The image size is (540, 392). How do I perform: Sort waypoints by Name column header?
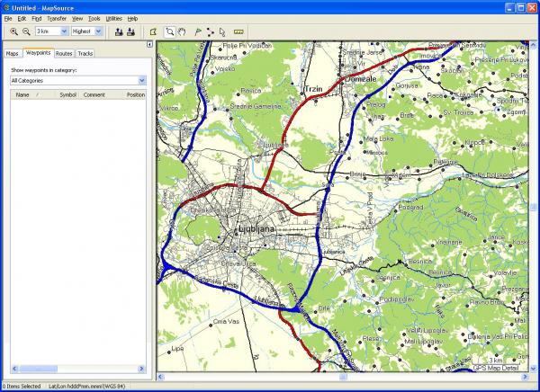(x=22, y=94)
